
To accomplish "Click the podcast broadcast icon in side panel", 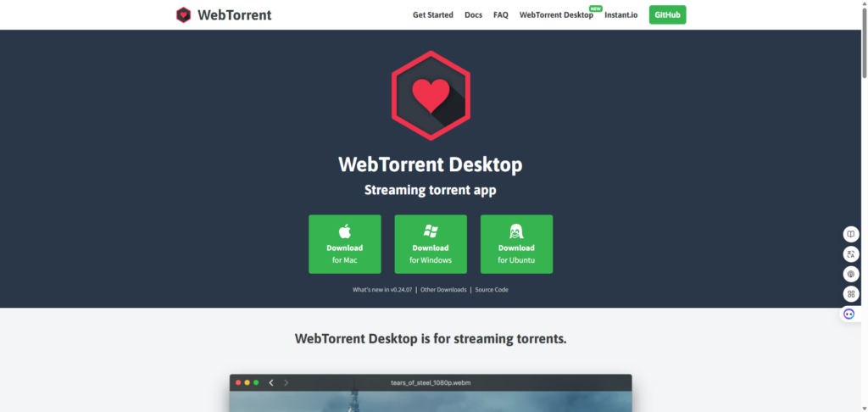I will point(851,274).
